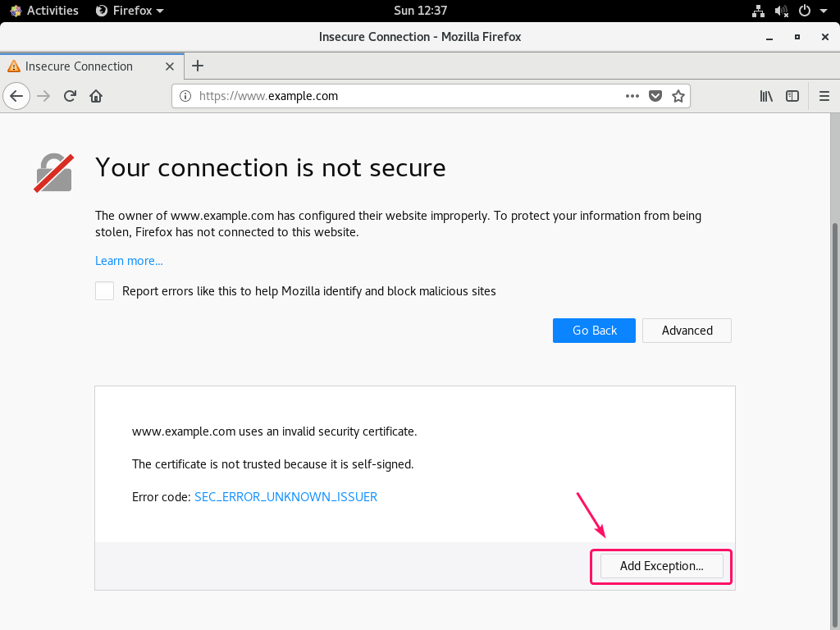
Task: Click the Back arrow navigation button
Action: 16,96
